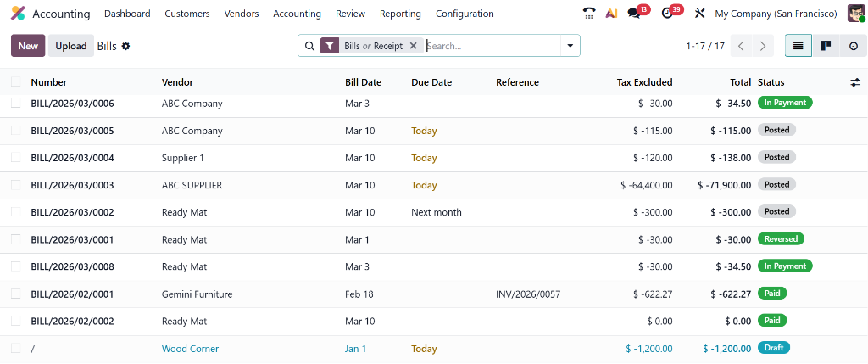Image resolution: width=868 pixels, height=364 pixels.
Task: Remove the Bills or Receipt filter
Action: click(x=413, y=46)
